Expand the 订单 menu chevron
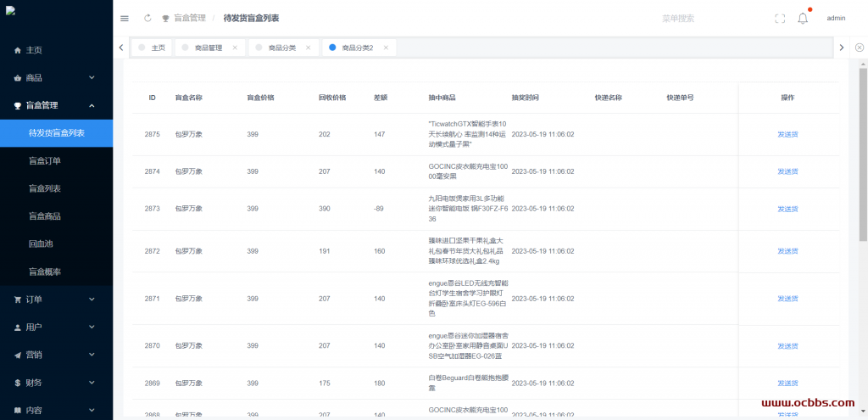The image size is (868, 420). point(92,300)
